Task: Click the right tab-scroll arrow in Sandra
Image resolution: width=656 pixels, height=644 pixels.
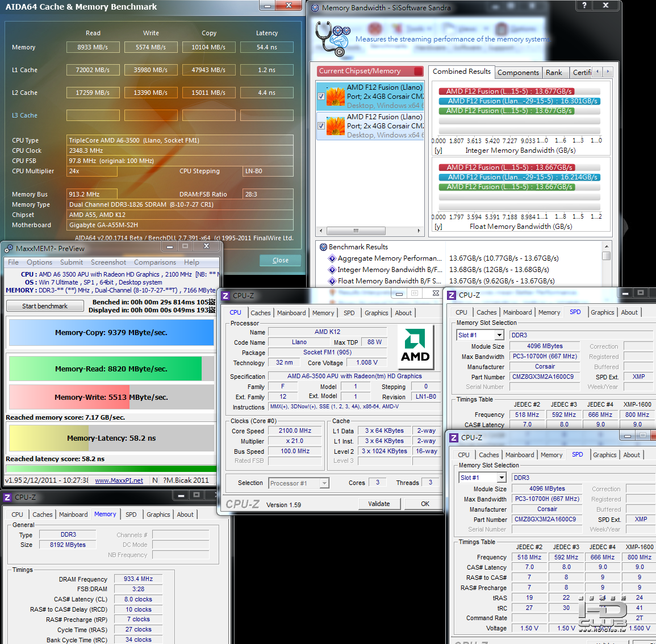Action: [x=608, y=72]
